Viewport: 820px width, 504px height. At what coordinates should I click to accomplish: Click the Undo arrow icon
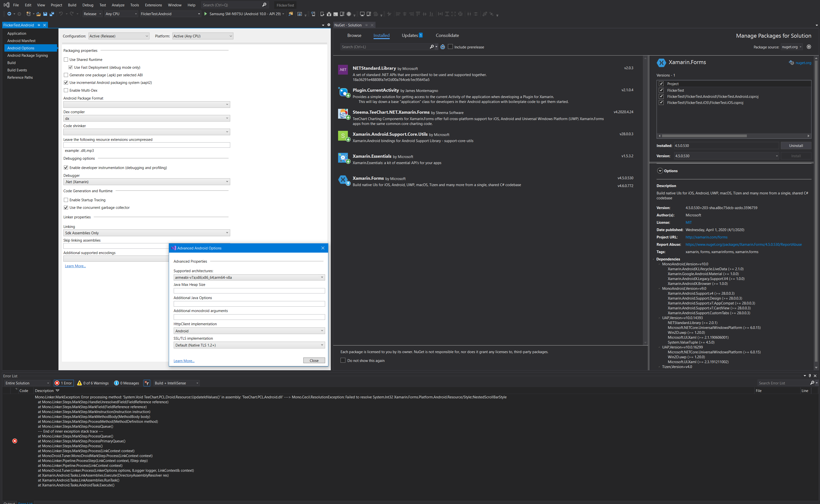coord(61,14)
